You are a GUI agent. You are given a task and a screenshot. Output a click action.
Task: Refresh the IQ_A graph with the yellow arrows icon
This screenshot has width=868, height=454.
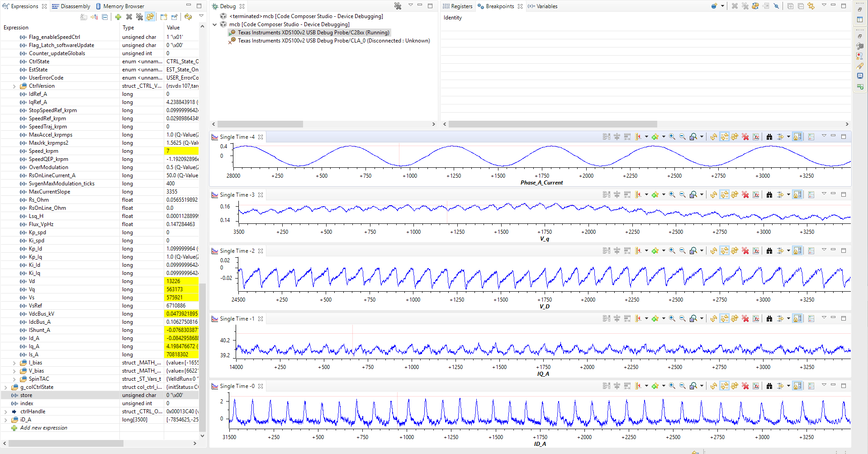tap(713, 318)
